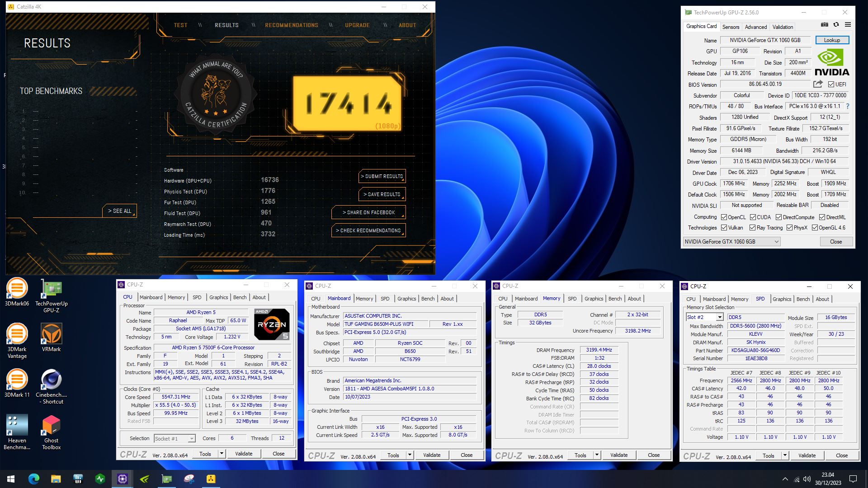This screenshot has width=868, height=488.
Task: Click Submit Results in Catzilla
Action: [x=382, y=176]
